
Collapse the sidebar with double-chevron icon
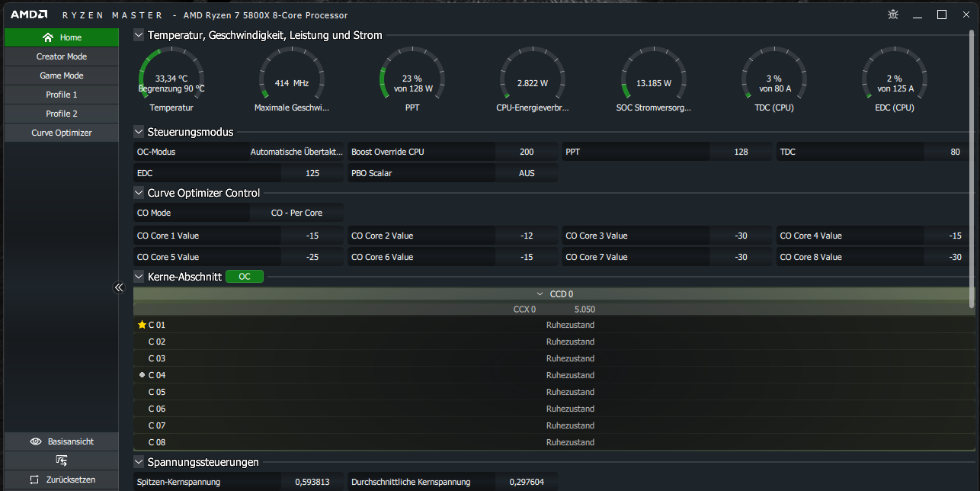click(x=119, y=287)
